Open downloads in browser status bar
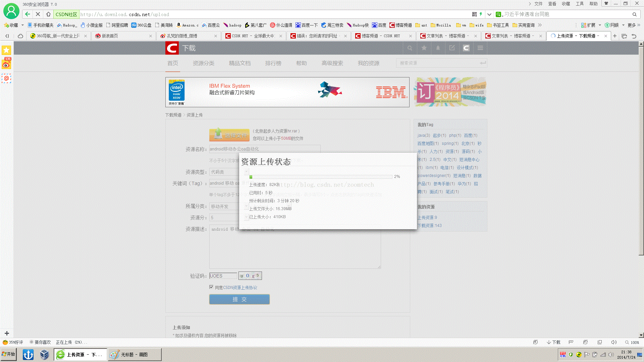Viewport: 644px width, 362px height. (553, 342)
